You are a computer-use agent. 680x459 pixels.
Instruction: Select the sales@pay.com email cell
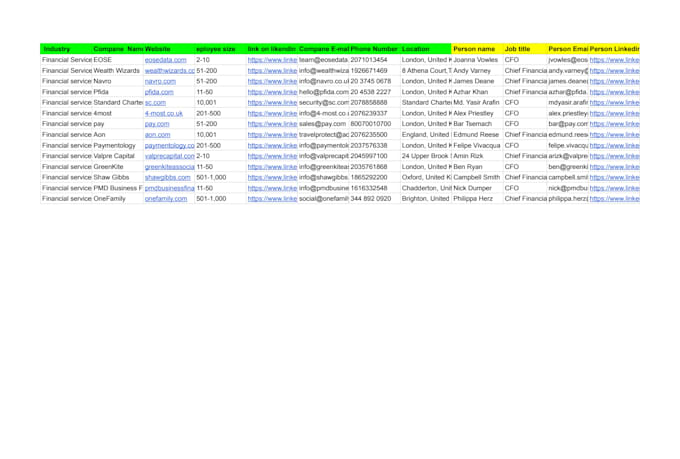pyautogui.click(x=323, y=124)
